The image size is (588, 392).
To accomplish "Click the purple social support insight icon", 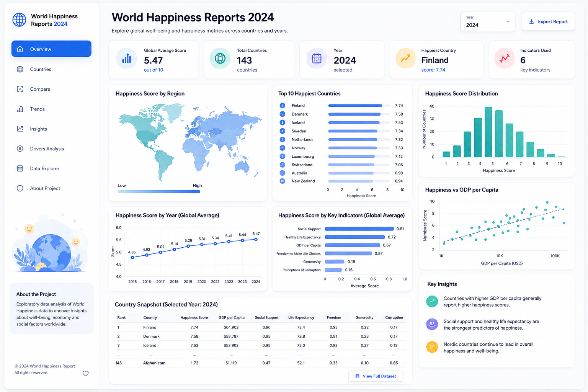I will coord(432,324).
